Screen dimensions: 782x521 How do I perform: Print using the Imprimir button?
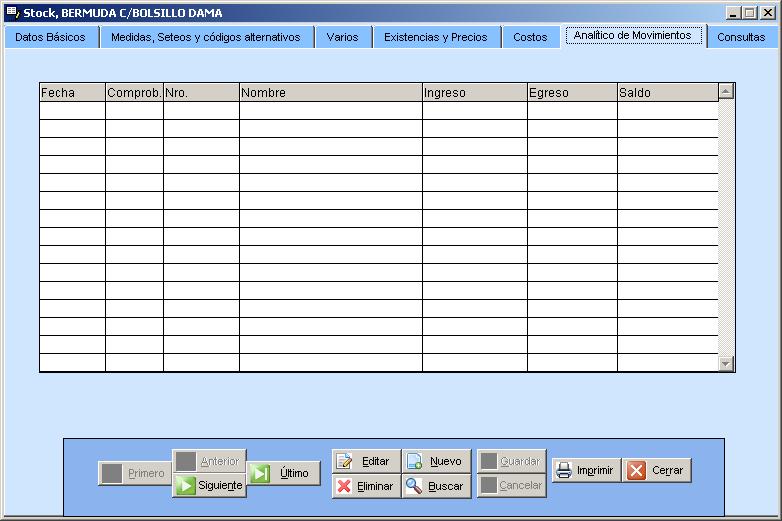(x=585, y=470)
